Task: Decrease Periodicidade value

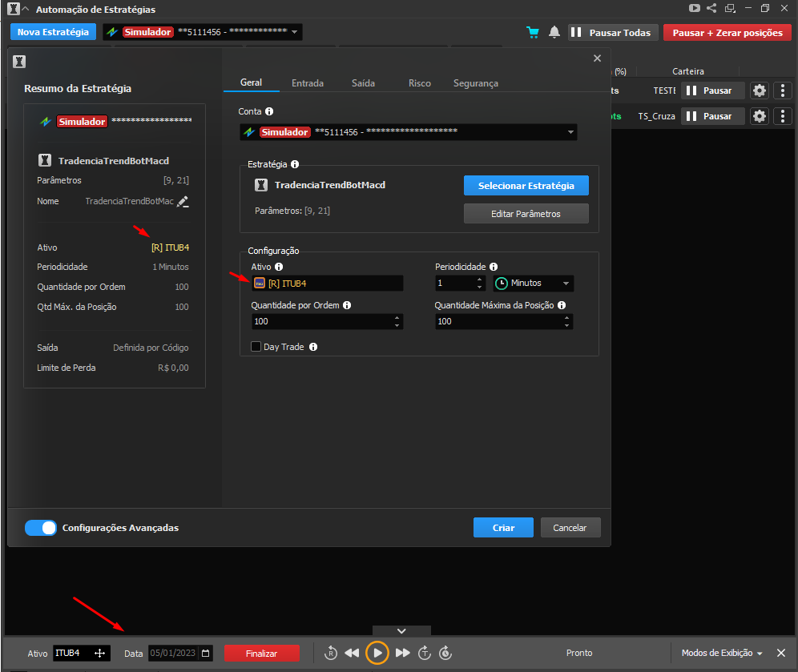Action: 479,287
